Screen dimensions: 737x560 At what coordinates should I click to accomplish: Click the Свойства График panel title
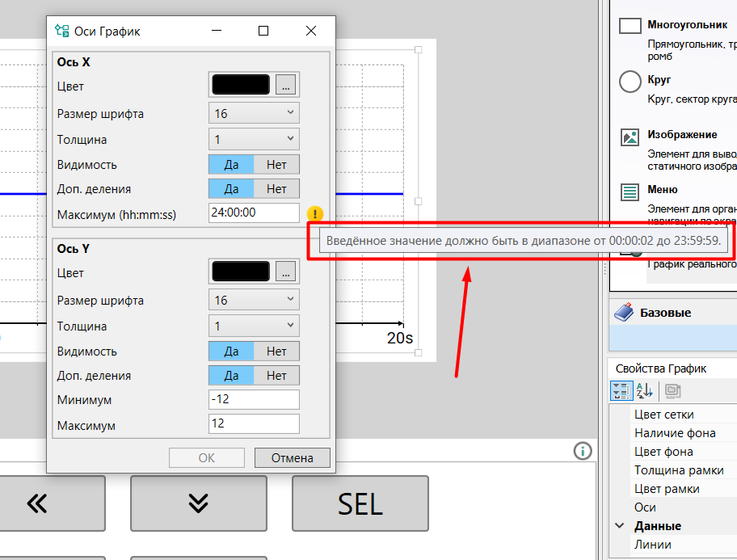pos(660,368)
